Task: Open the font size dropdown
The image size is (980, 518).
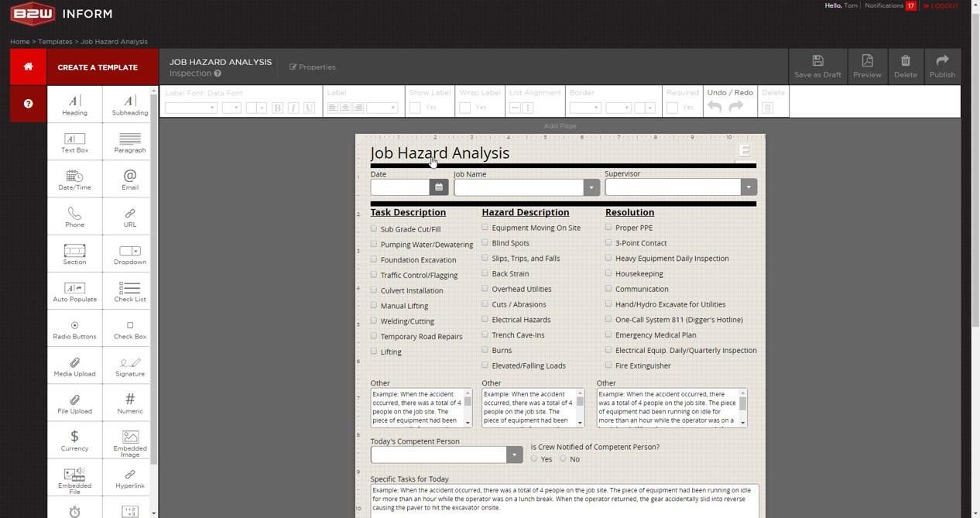Action: click(231, 108)
